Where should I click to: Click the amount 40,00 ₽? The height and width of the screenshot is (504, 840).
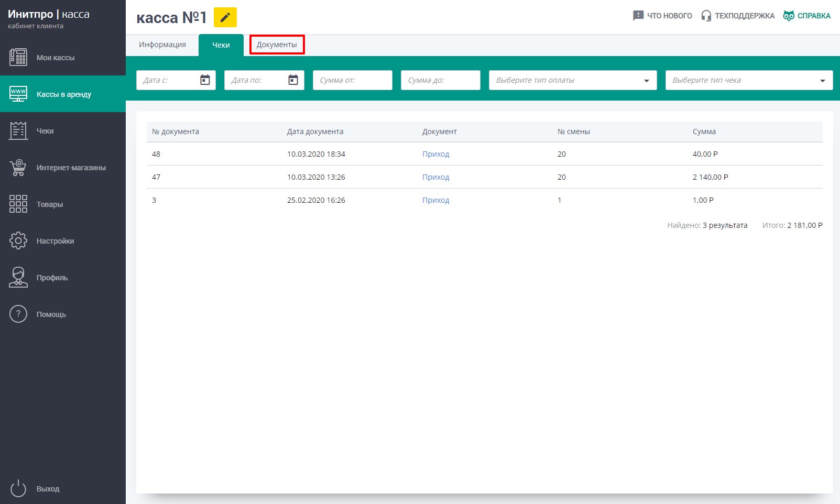pyautogui.click(x=705, y=154)
